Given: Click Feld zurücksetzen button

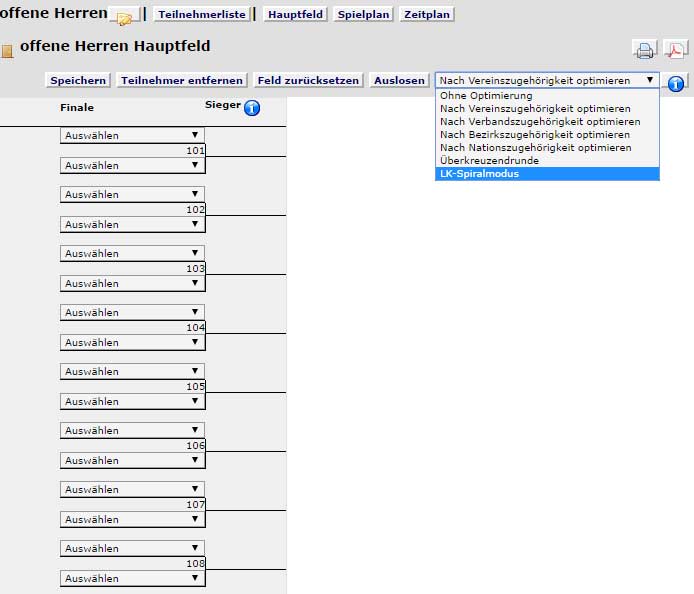Looking at the screenshot, I should tap(310, 80).
